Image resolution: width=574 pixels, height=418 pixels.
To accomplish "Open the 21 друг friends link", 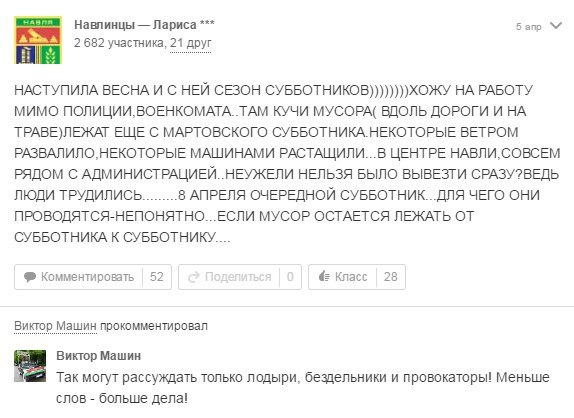I will pos(190,43).
